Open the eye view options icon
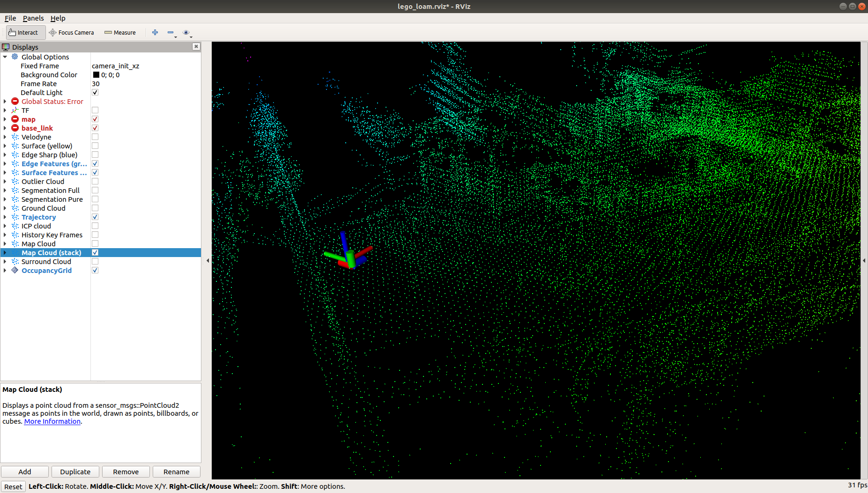 coord(186,32)
